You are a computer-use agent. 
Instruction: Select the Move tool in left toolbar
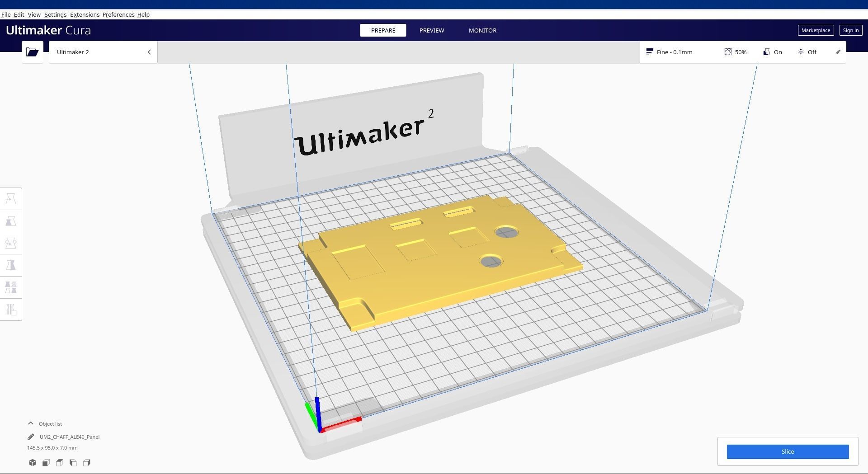click(x=11, y=199)
